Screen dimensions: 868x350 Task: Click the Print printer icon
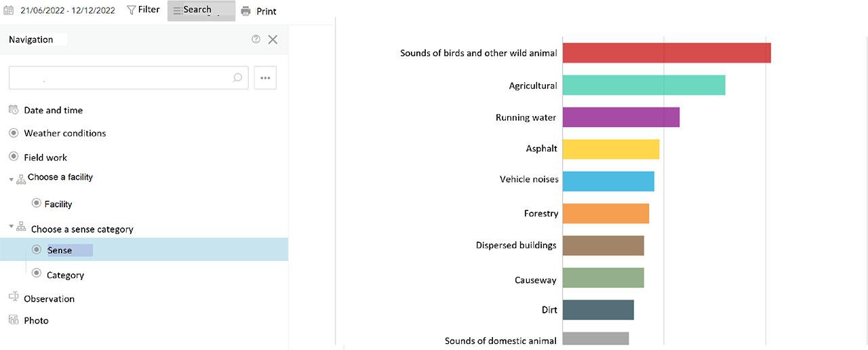(x=245, y=11)
